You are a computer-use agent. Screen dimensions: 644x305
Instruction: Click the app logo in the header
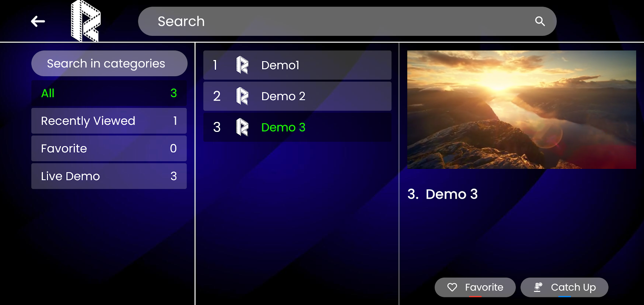click(x=86, y=21)
